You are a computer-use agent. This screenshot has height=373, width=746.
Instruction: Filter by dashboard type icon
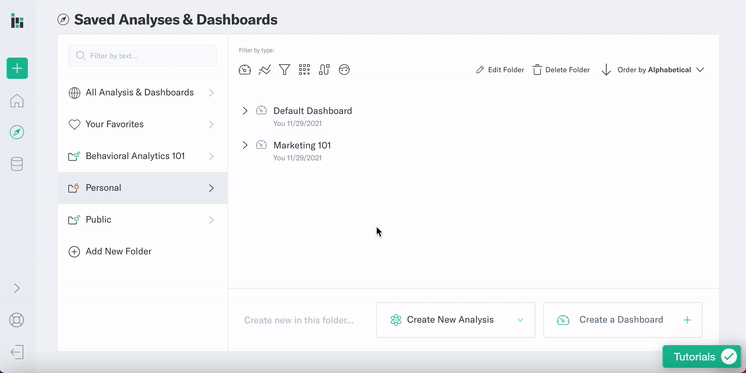(245, 70)
